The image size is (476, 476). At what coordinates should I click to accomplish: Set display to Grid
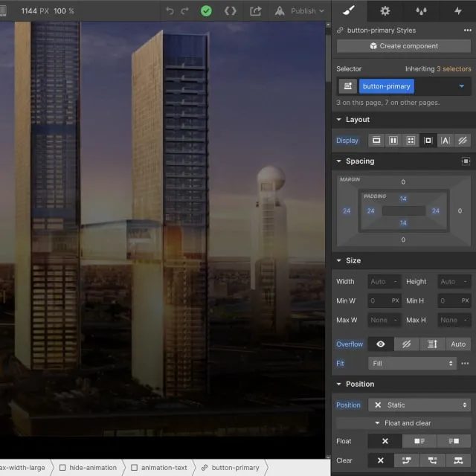[x=411, y=141]
